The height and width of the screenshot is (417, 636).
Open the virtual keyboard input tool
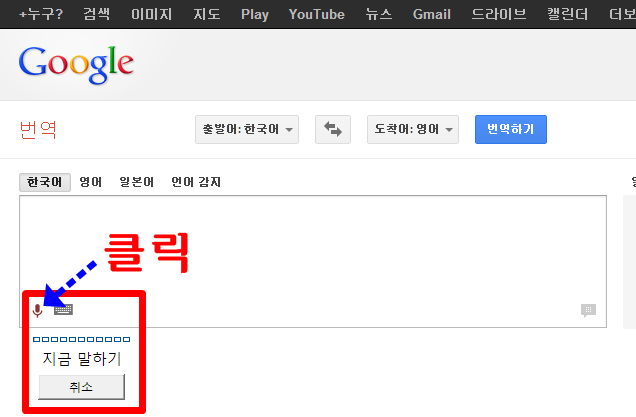click(x=64, y=310)
